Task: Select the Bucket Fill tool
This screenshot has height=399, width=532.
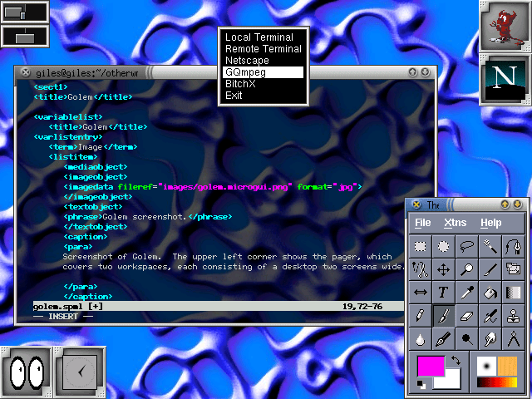Action: click(490, 293)
